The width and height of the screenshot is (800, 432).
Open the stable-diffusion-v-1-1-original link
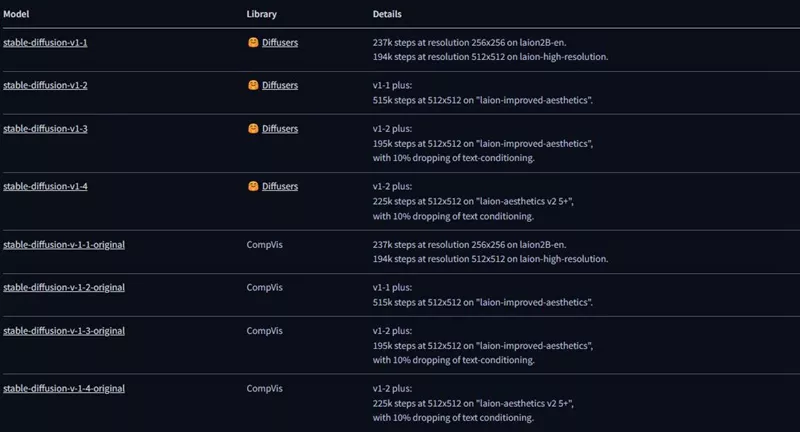pyautogui.click(x=64, y=244)
